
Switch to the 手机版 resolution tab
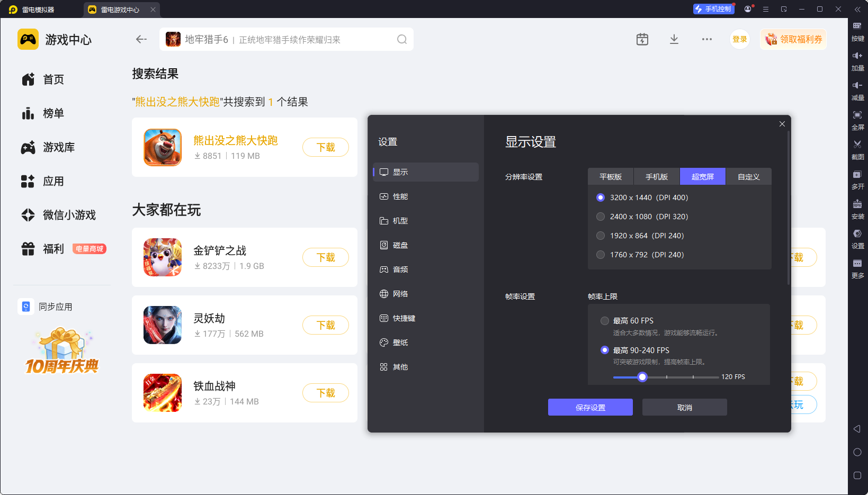pos(656,177)
